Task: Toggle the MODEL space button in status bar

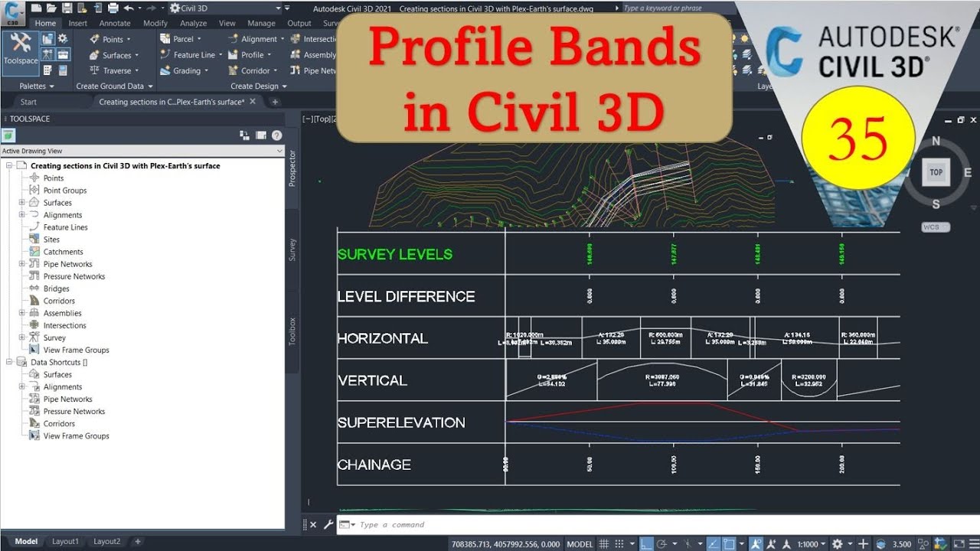Action: click(x=580, y=543)
